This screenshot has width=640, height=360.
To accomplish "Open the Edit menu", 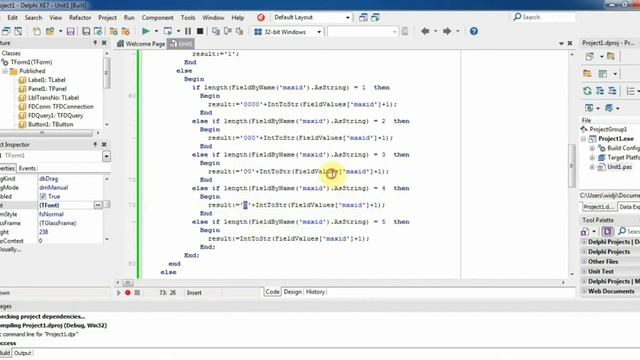I will (12, 18).
